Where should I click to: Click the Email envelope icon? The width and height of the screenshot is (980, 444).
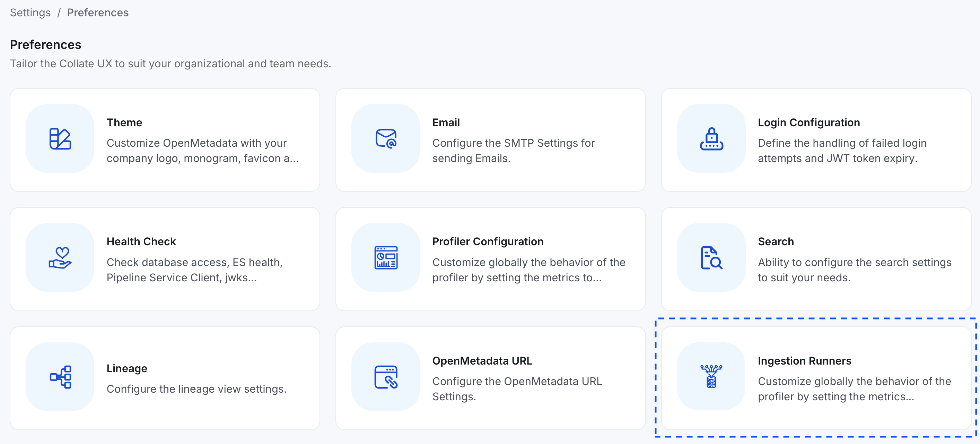386,139
